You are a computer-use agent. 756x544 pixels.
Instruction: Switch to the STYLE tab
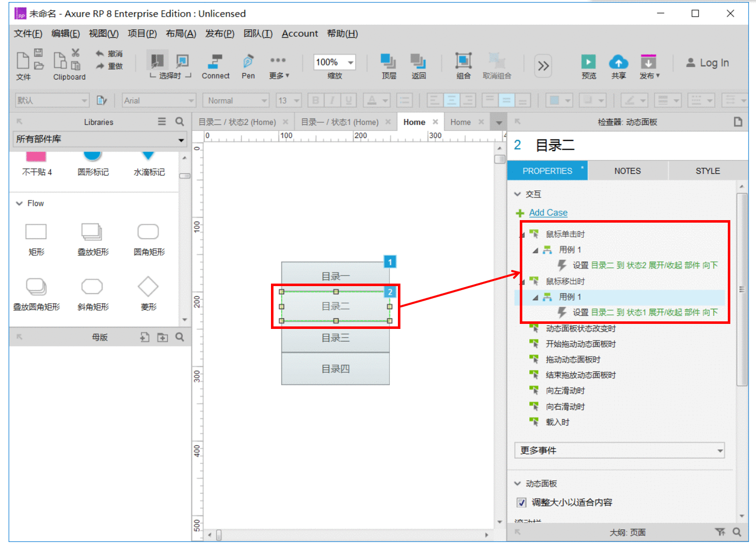708,171
